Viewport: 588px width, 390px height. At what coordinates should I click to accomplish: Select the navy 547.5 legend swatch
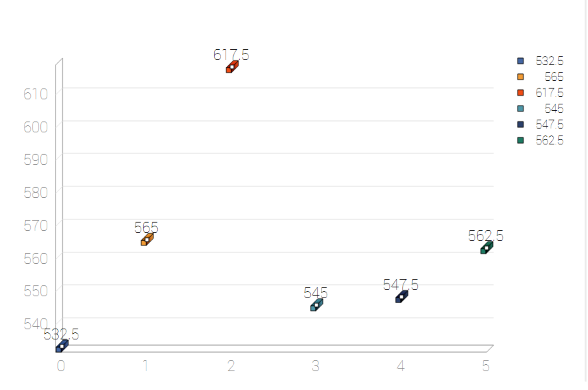[520, 124]
